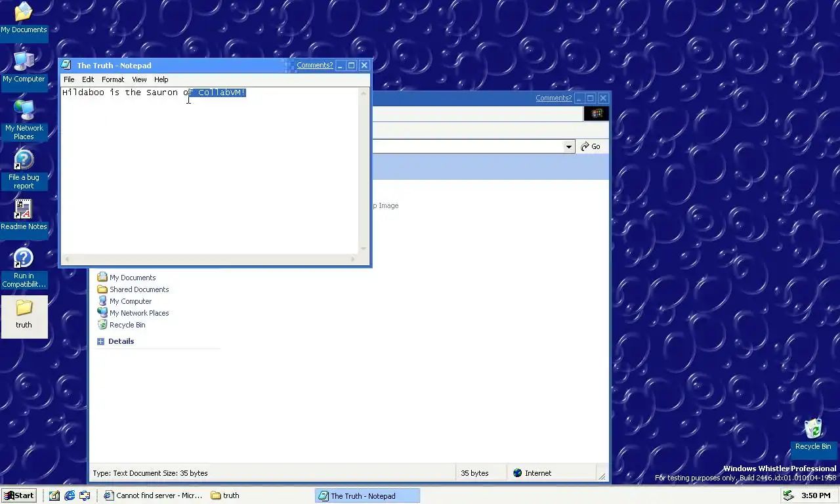Open the Notepad View menu
The width and height of the screenshot is (840, 504).
click(139, 79)
